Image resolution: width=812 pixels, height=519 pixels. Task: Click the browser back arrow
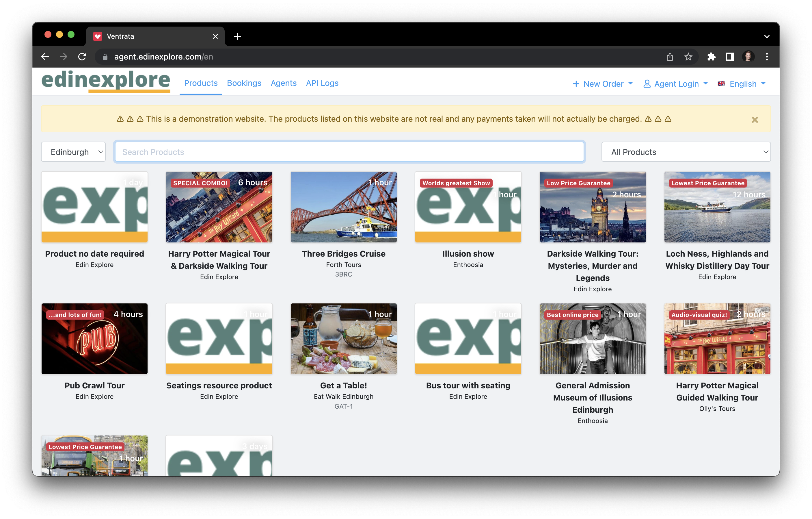45,57
